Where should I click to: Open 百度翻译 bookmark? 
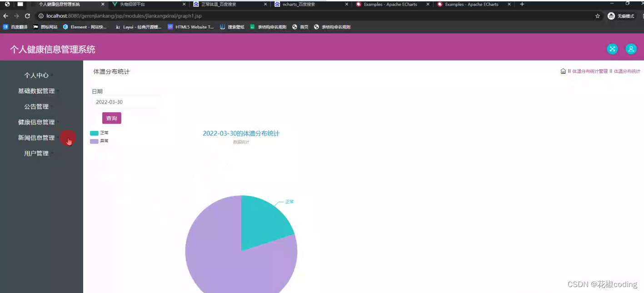15,27
